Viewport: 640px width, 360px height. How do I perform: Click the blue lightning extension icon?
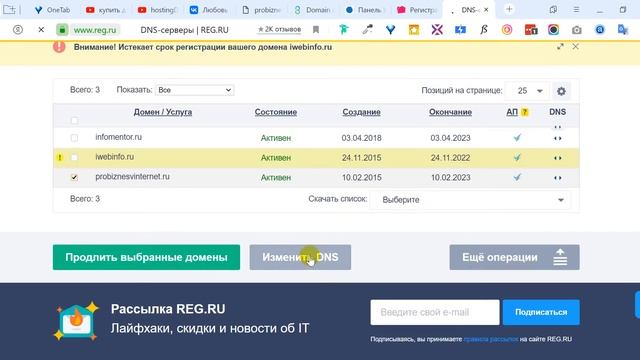tap(460, 29)
